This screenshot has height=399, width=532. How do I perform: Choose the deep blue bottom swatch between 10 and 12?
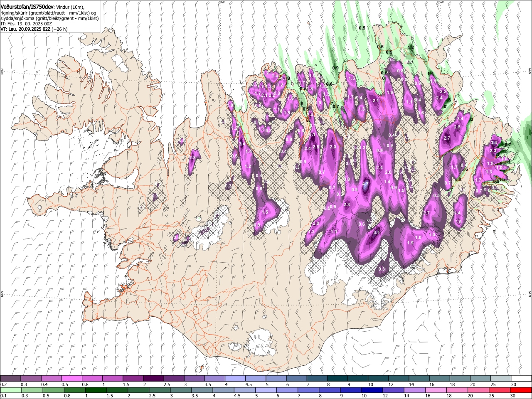[372, 390]
